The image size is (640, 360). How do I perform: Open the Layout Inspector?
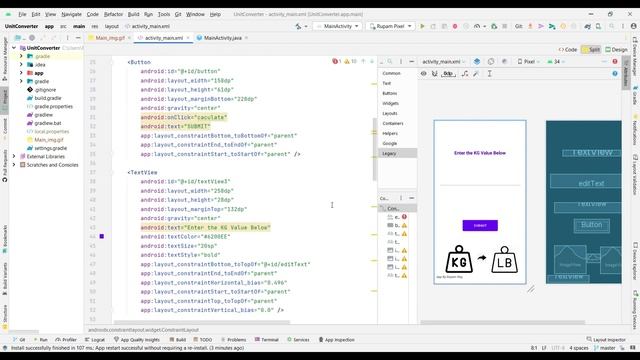point(606,340)
